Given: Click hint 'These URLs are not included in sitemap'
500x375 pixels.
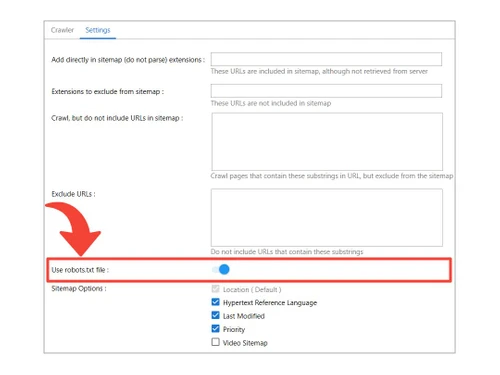Looking at the screenshot, I should pos(271,103).
